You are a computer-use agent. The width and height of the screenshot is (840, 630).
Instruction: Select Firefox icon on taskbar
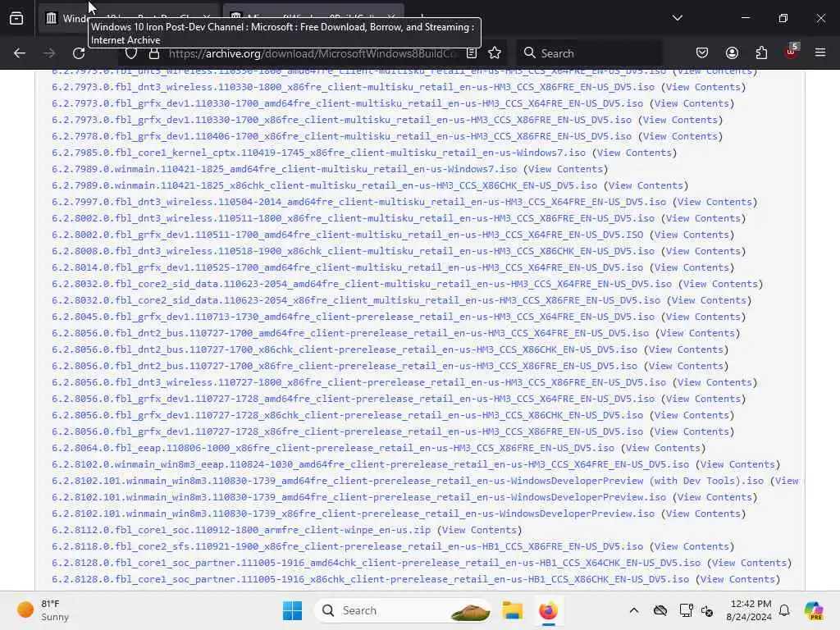[548, 610]
